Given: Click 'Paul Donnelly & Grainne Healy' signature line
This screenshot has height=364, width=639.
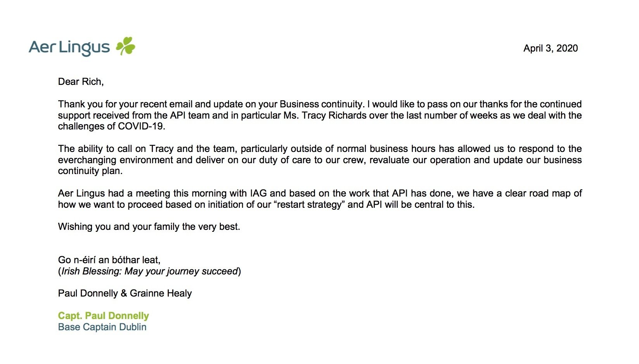Looking at the screenshot, I should 125,293.
